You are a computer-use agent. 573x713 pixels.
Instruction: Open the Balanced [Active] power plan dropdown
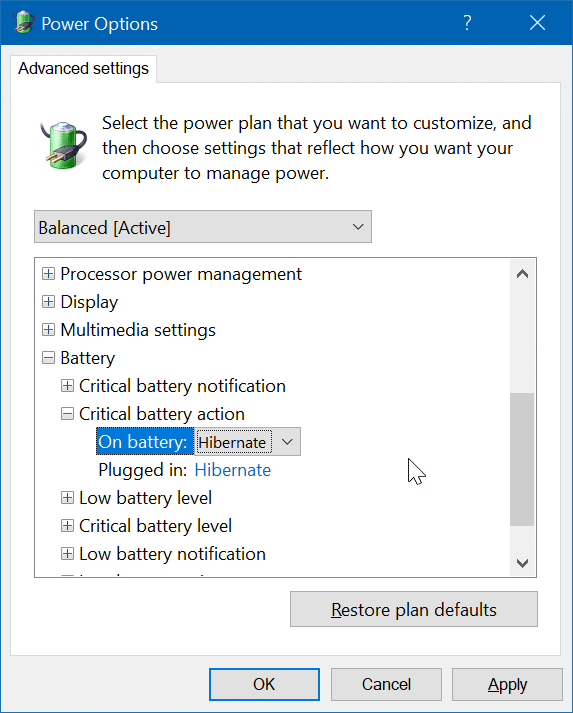[203, 226]
